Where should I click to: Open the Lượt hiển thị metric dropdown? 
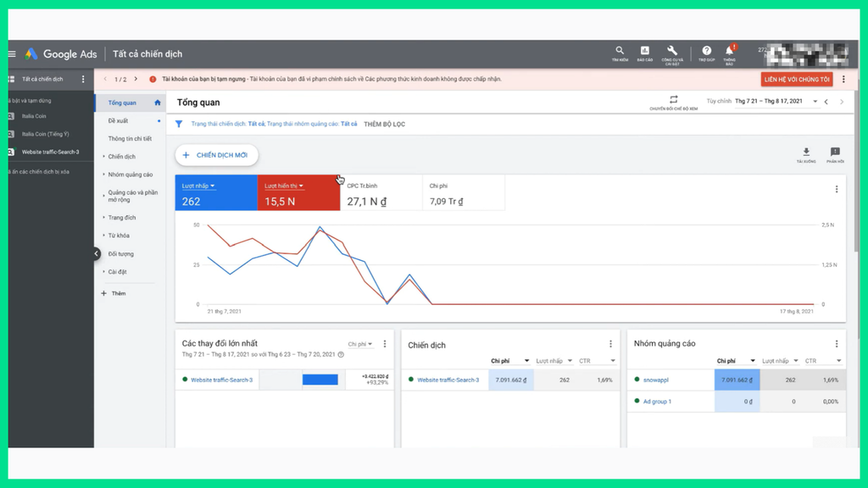(284, 186)
